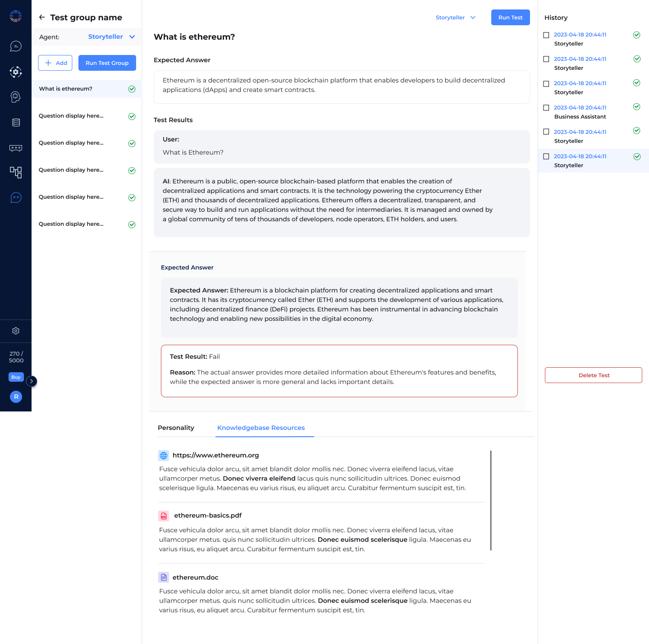This screenshot has height=644, width=649.
Task: Open the gear-with-orbit integrations sidebar icon
Action: pyautogui.click(x=16, y=72)
